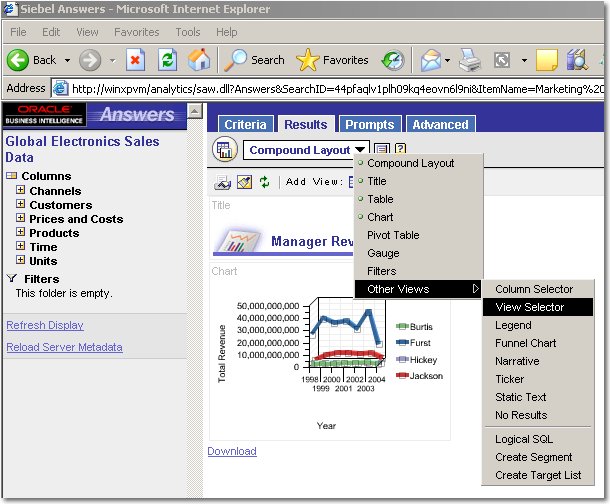Screen dimensions: 610x504
Task: Open the browser Favorites menu in the menu bar
Action: point(137,32)
